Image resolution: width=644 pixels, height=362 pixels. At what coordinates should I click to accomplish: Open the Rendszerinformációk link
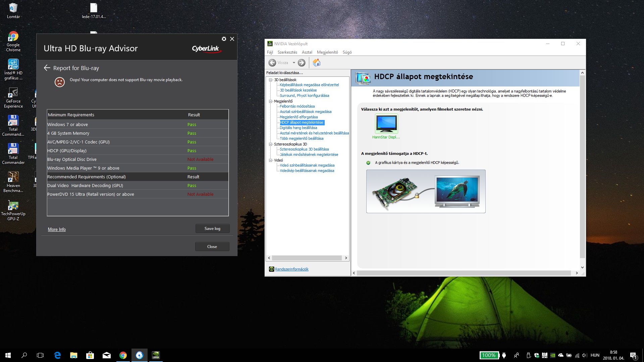(291, 269)
